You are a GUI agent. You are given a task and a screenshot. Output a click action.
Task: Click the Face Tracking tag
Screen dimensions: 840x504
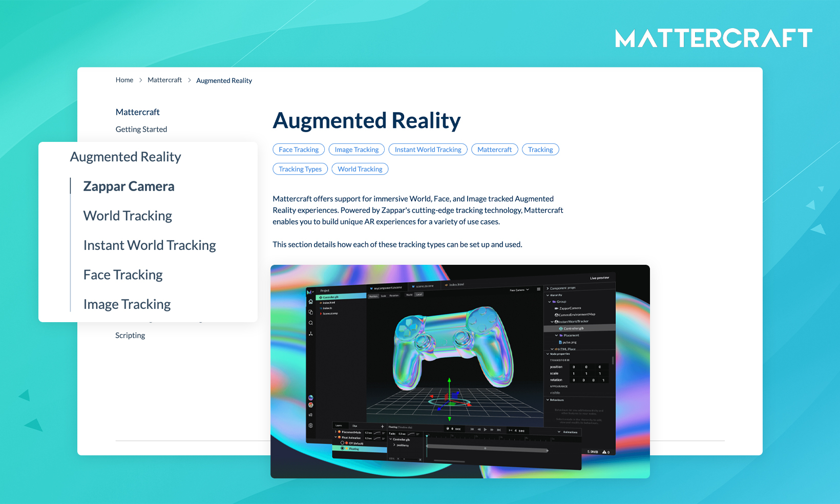point(299,150)
